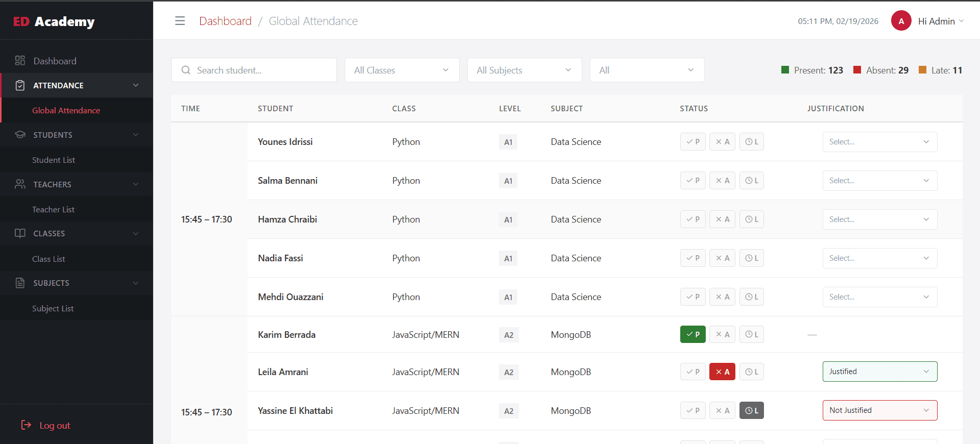Mark Mehdi Ouazzani as absent

(x=722, y=297)
